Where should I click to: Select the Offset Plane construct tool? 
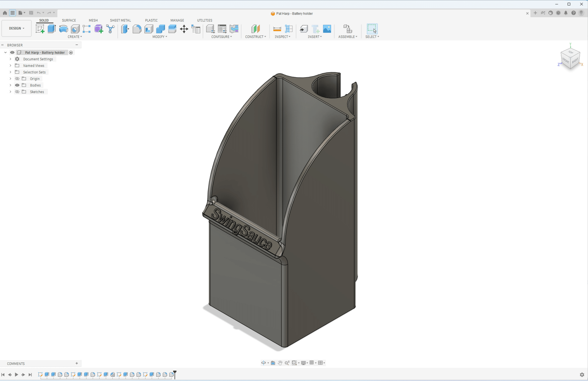pos(255,29)
